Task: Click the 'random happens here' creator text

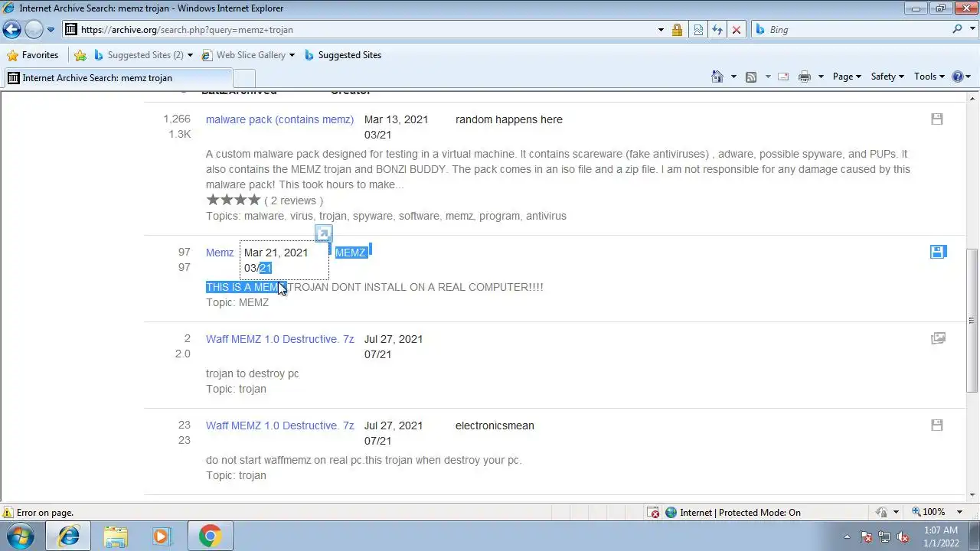Action: tap(509, 119)
